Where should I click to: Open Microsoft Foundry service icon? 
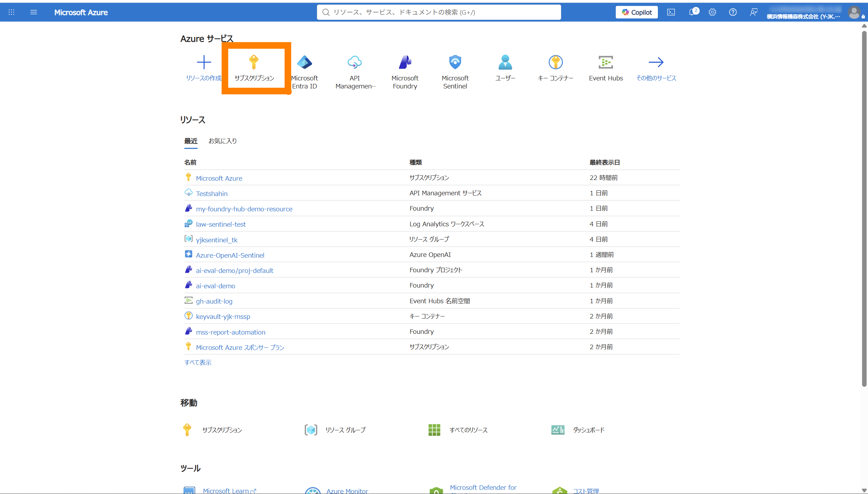pos(405,62)
